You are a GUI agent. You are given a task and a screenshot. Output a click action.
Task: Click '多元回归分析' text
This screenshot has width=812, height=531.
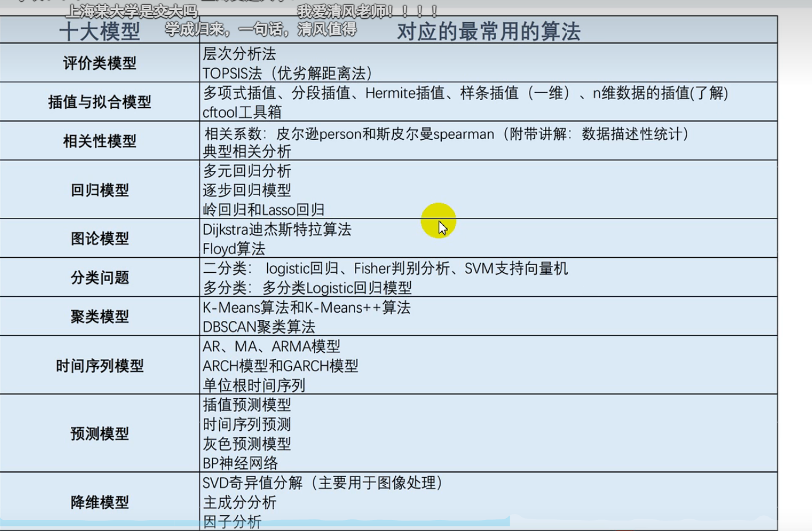click(x=247, y=171)
